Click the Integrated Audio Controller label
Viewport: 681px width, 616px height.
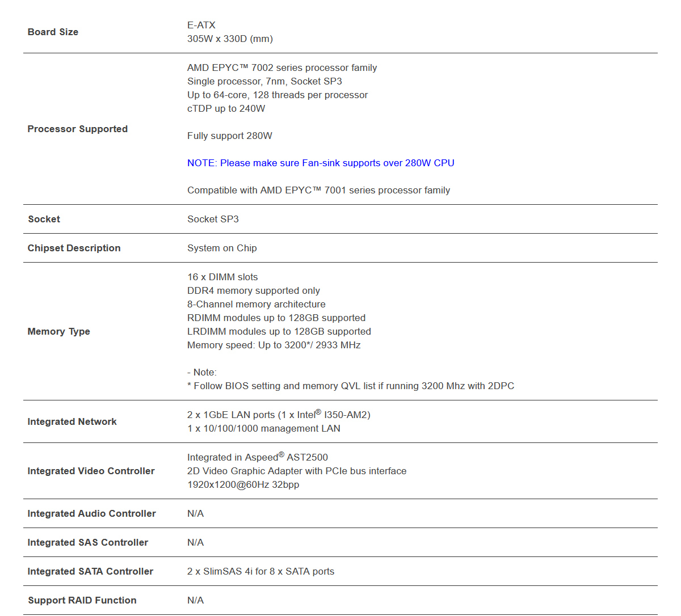click(91, 514)
